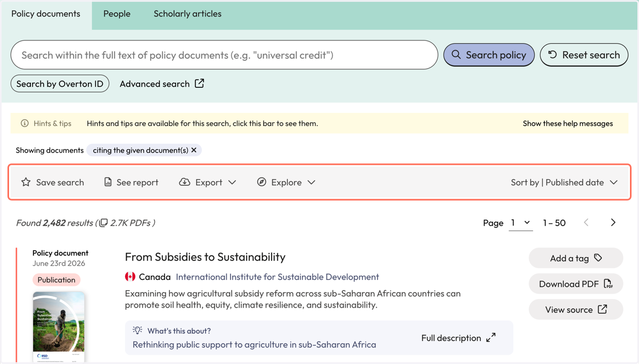This screenshot has height=364, width=639.
Task: Go to next results page arrow
Action: (x=613, y=222)
